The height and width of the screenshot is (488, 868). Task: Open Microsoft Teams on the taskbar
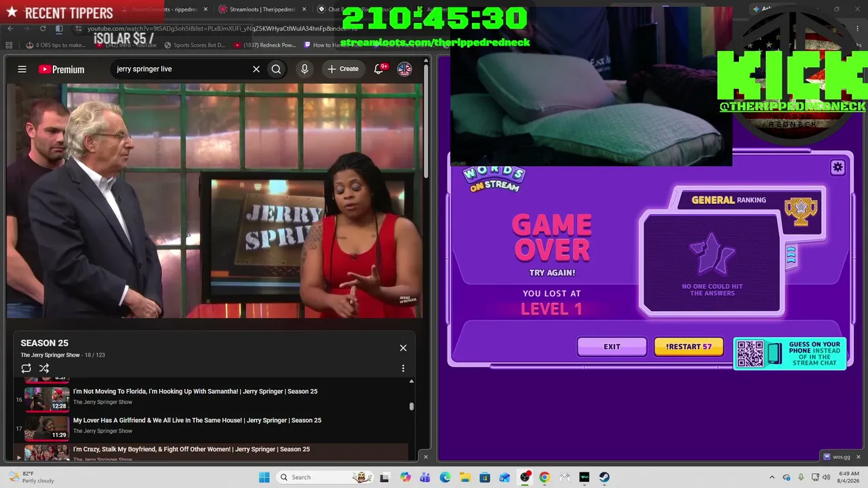(425, 477)
